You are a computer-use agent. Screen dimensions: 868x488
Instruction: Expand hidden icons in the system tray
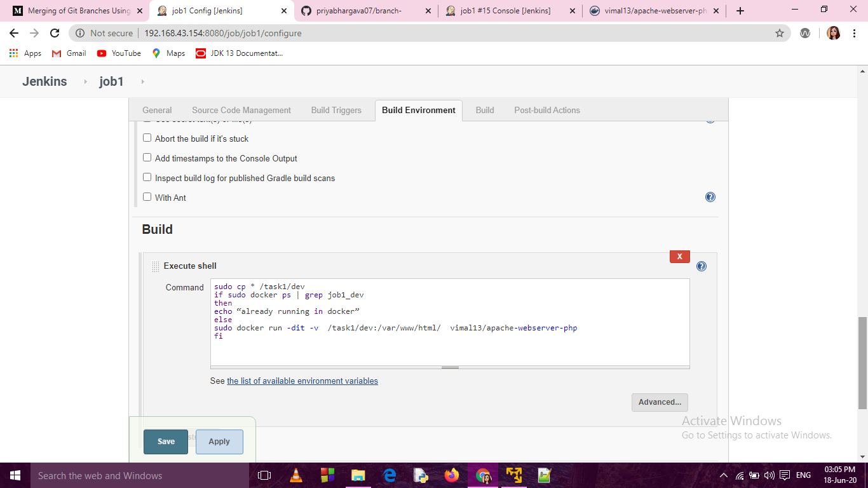[x=723, y=475]
